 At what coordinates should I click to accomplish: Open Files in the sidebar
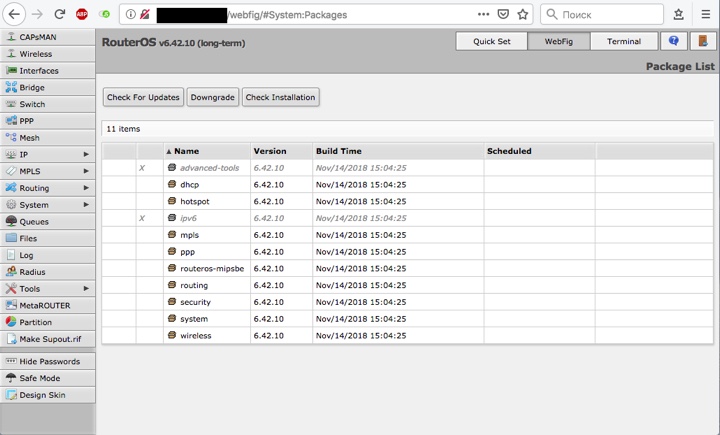pos(48,238)
